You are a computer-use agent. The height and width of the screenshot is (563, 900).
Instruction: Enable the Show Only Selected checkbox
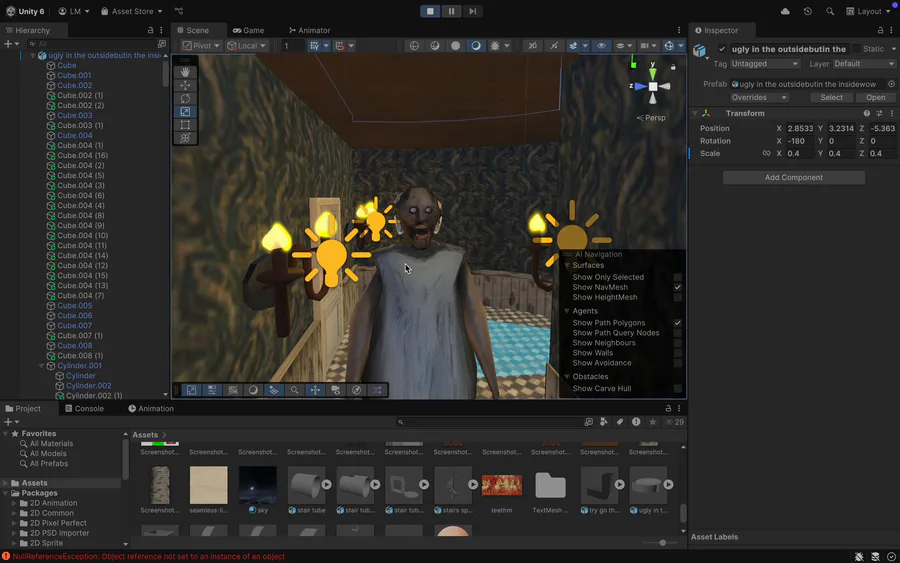[x=677, y=277]
